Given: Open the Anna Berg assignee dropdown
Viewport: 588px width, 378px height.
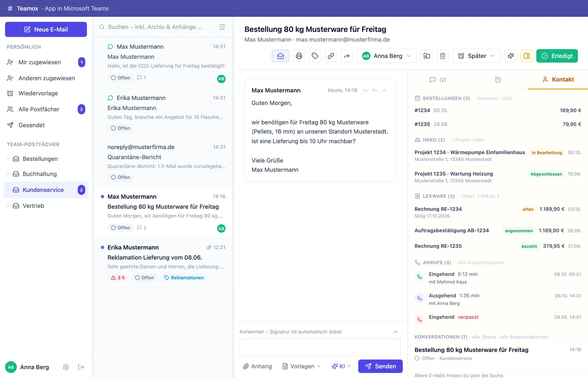Looking at the screenshot, I should tap(387, 56).
